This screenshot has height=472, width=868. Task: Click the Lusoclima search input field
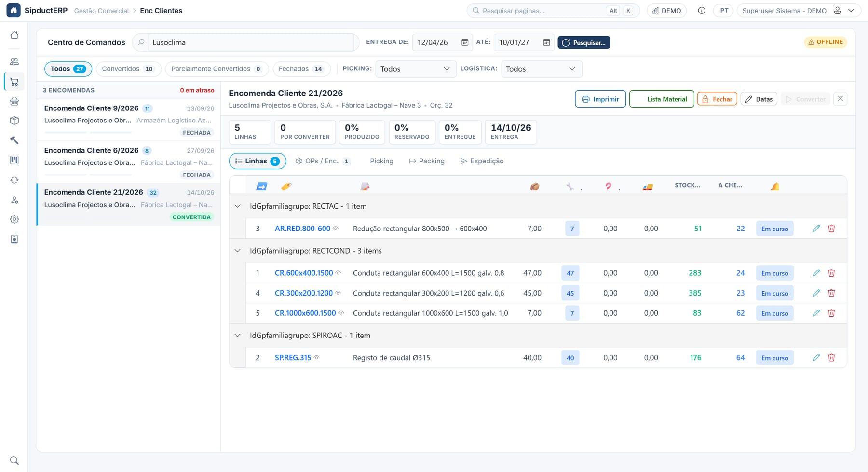(251, 42)
